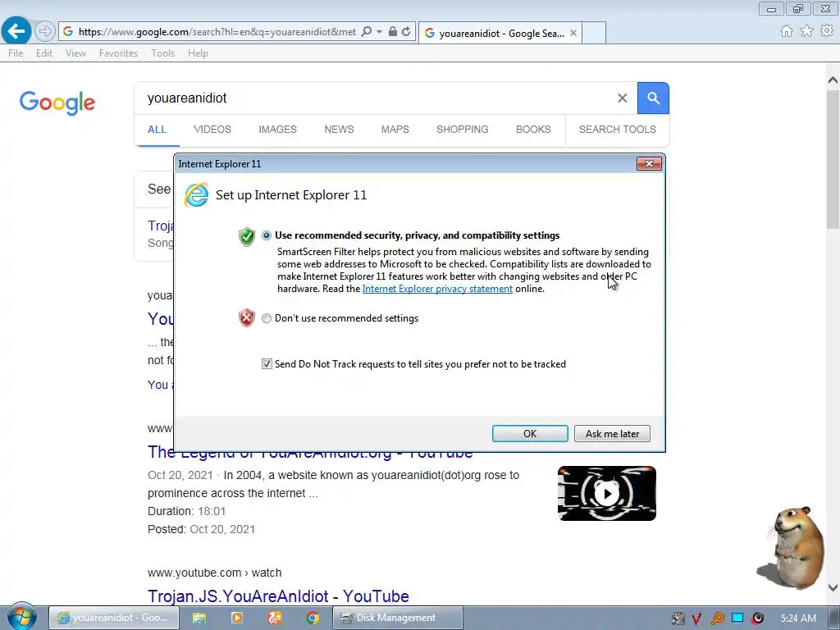Viewport: 840px width, 630px height.
Task: Click the address bar search magnifier icon
Action: pos(367,32)
